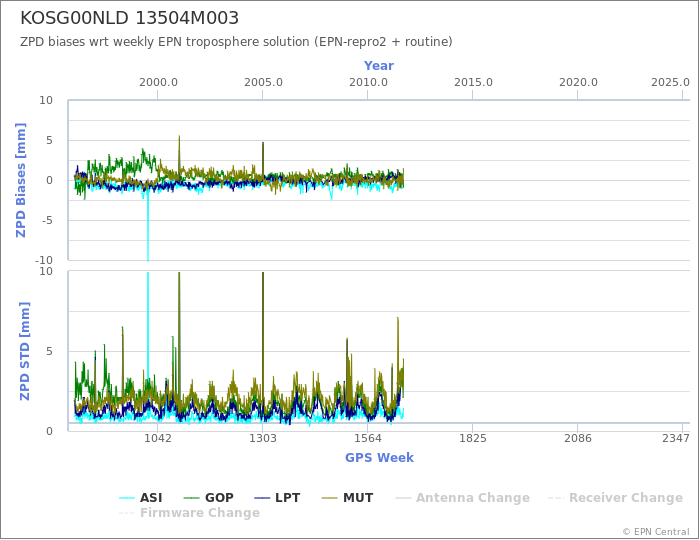Click the 2025.0 year tick label
The height and width of the screenshot is (540, 700).
tap(671, 83)
